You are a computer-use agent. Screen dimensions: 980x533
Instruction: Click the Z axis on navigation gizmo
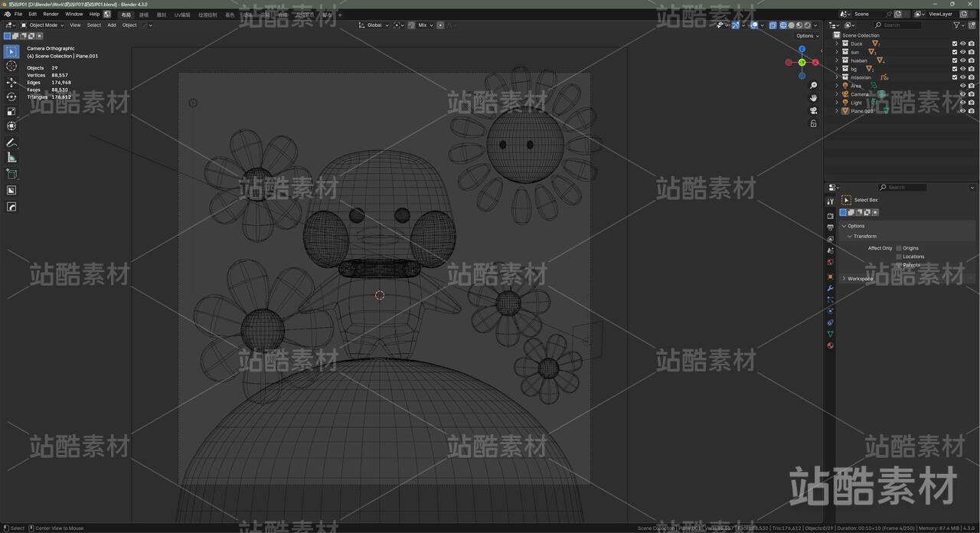[802, 49]
